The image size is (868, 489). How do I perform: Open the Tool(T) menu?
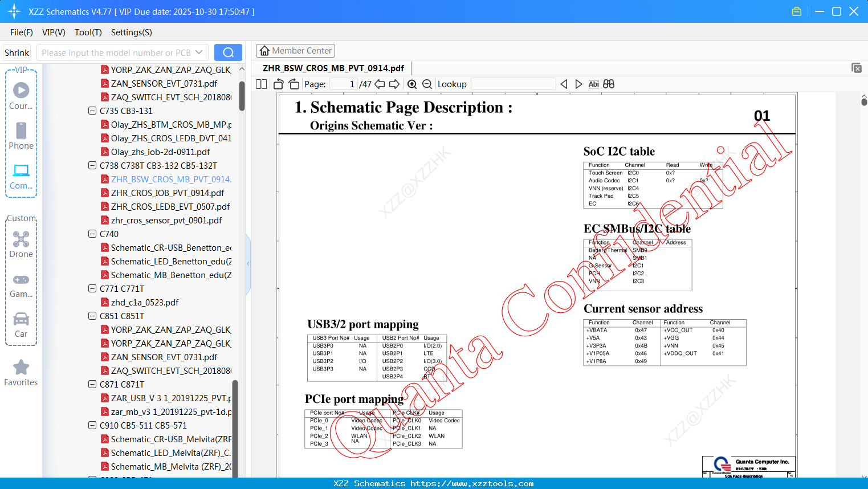88,32
